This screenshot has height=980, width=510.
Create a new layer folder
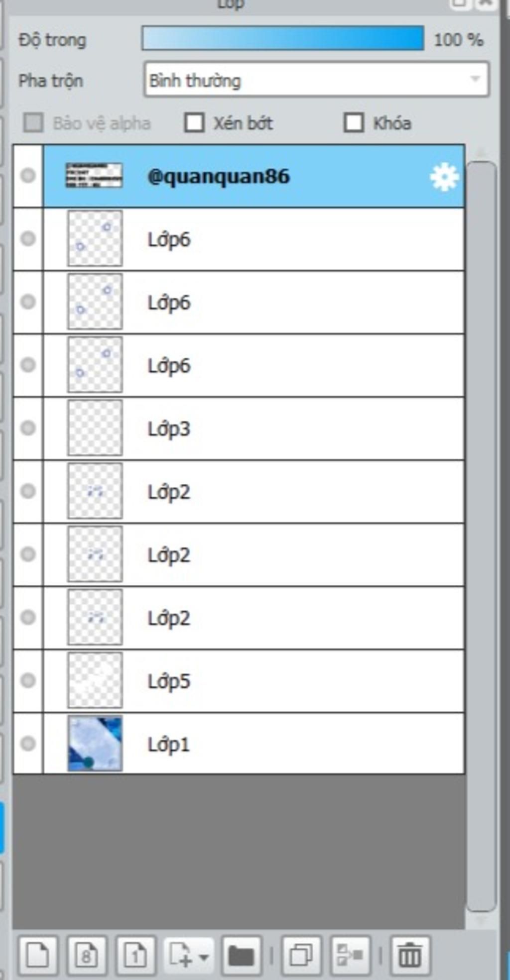tap(241, 955)
